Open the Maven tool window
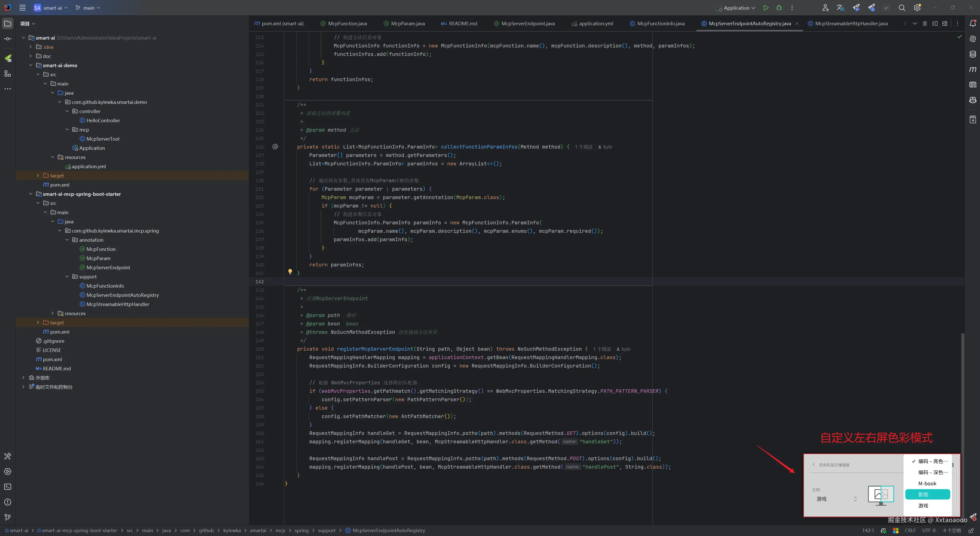This screenshot has width=980, height=536. [x=973, y=69]
